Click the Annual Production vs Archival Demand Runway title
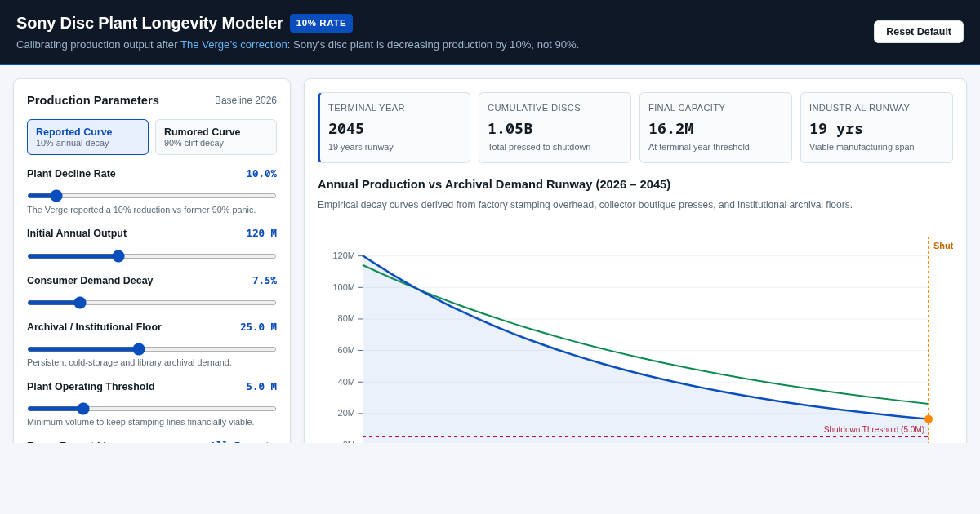The height and width of the screenshot is (514, 980). (494, 184)
